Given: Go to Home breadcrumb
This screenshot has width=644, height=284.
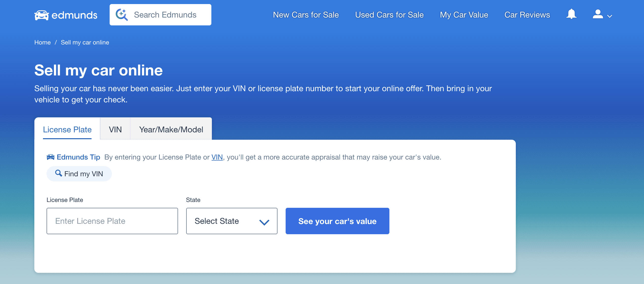Looking at the screenshot, I should (42, 42).
